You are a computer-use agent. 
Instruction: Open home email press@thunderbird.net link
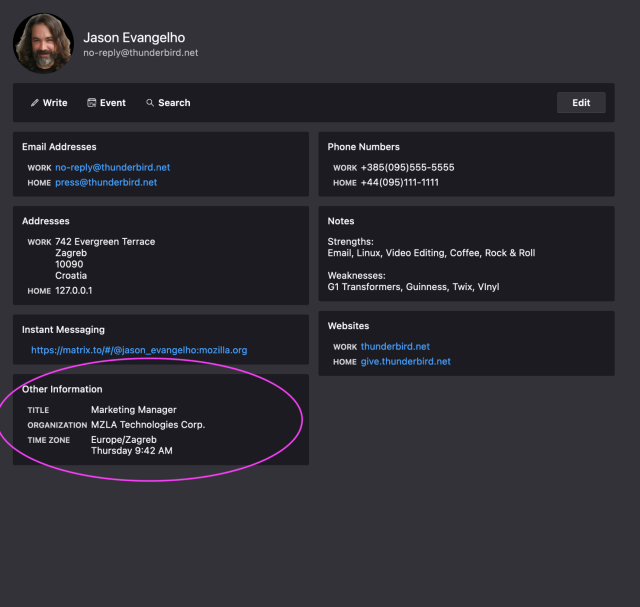106,183
